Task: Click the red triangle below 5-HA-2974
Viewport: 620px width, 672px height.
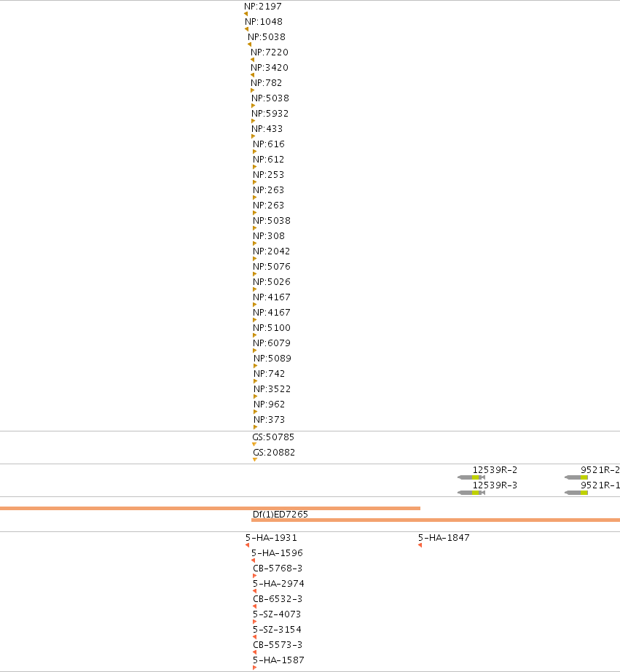Action: tap(254, 591)
